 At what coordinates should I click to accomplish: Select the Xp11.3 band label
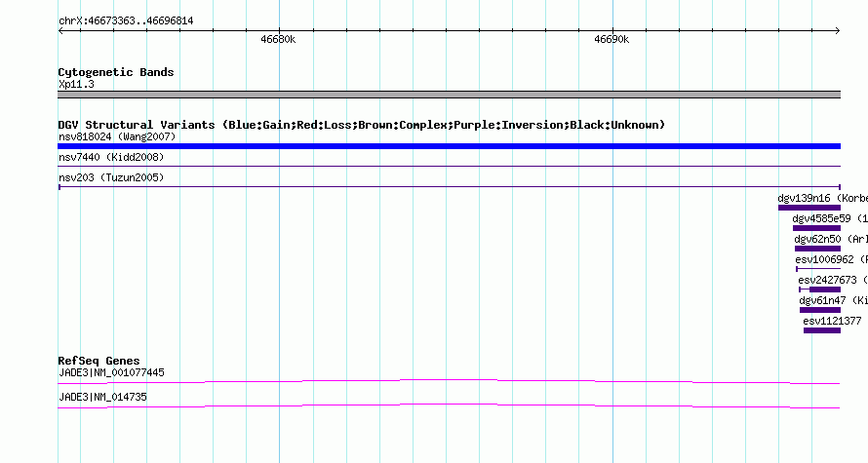(x=76, y=84)
